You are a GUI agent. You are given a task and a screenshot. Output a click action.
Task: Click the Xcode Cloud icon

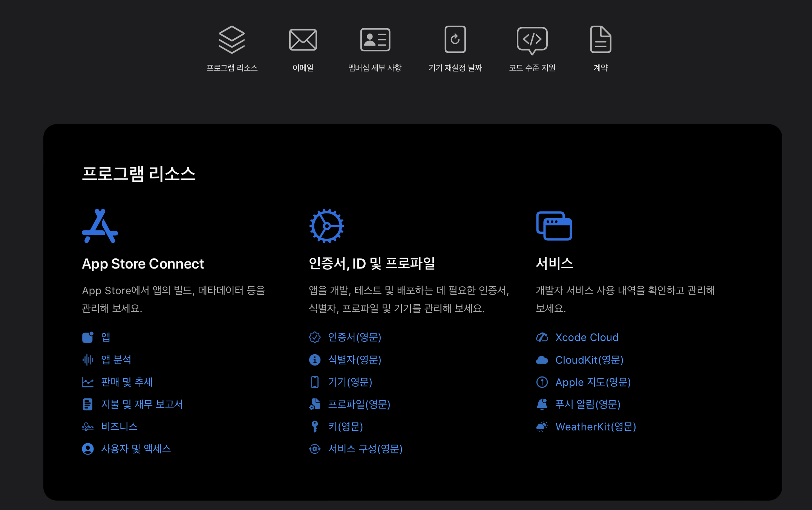pos(542,337)
